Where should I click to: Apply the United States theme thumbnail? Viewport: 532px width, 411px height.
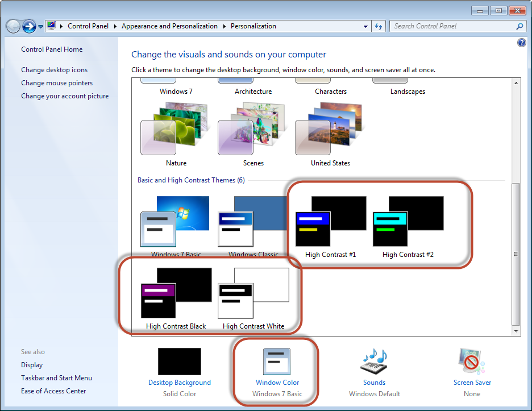coord(329,129)
